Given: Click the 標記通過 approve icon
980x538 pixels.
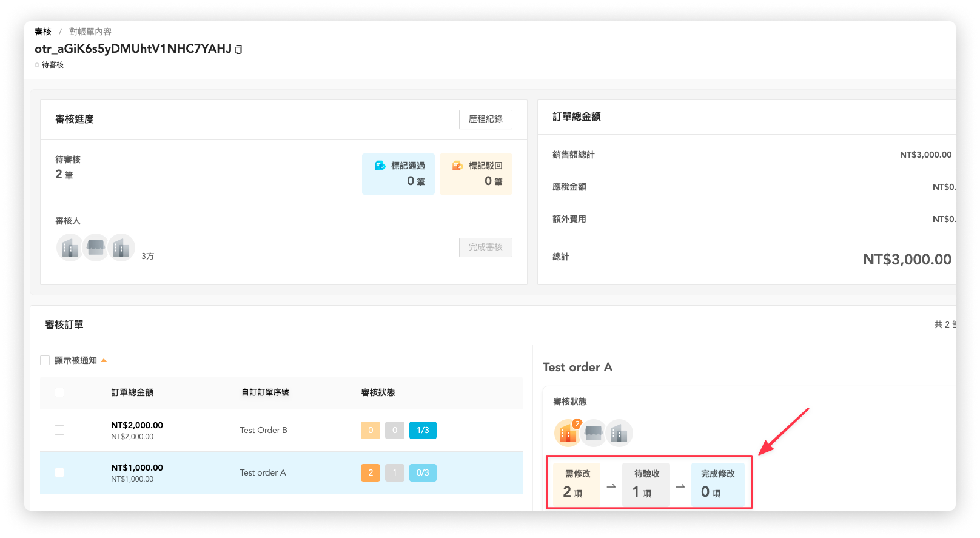Looking at the screenshot, I should click(380, 166).
